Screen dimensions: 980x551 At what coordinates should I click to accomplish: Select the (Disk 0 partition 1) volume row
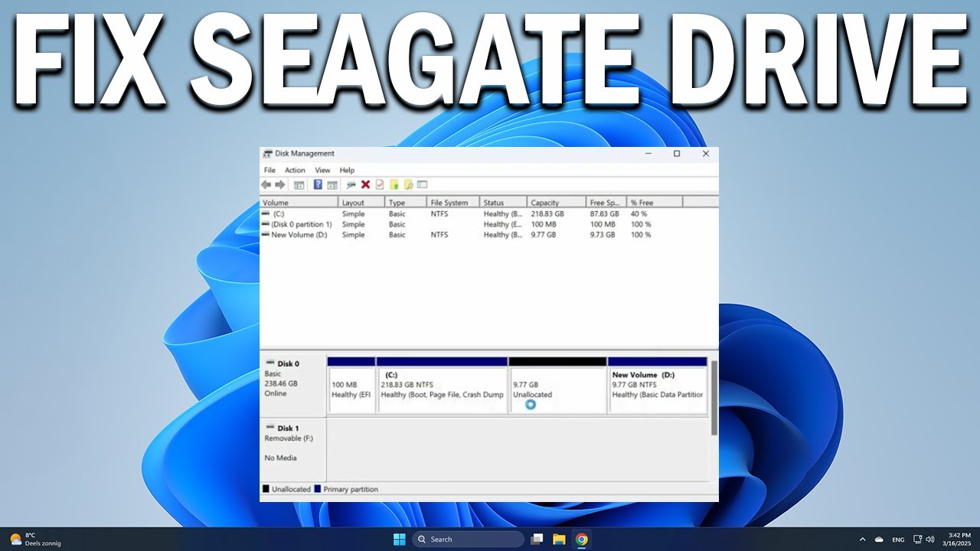[489, 224]
